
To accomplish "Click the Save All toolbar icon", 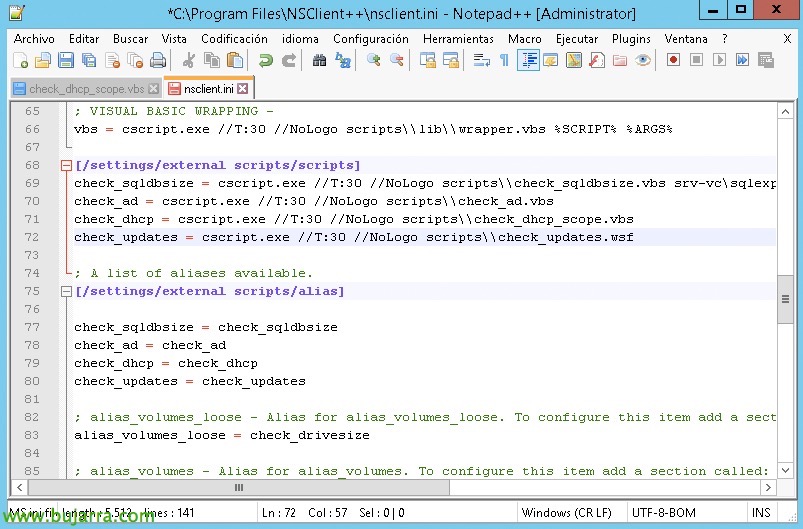I will 89,60.
